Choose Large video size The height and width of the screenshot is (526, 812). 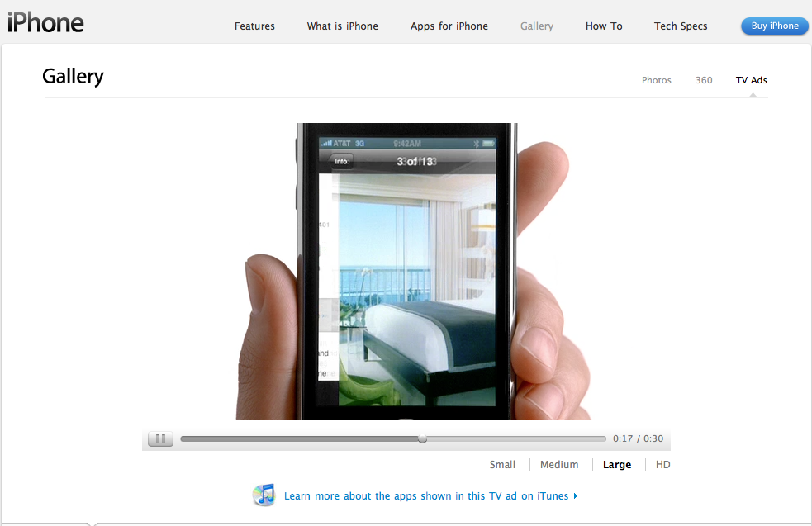click(617, 464)
